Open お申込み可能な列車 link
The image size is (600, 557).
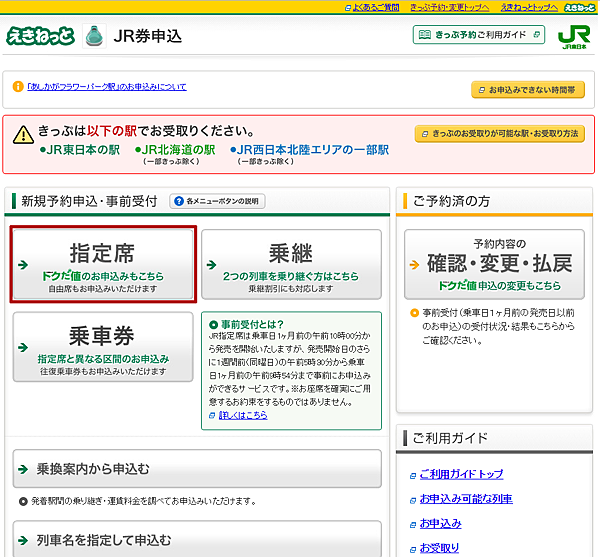(x=466, y=499)
